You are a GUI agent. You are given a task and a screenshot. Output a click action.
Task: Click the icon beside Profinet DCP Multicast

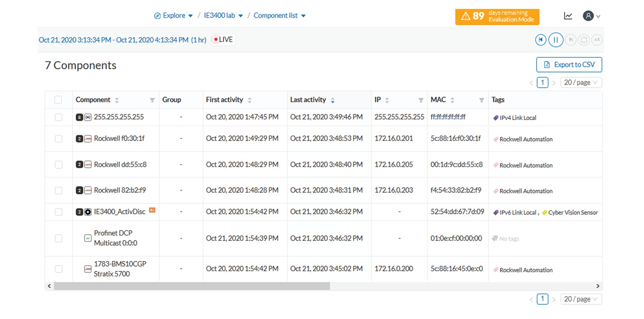tap(88, 238)
